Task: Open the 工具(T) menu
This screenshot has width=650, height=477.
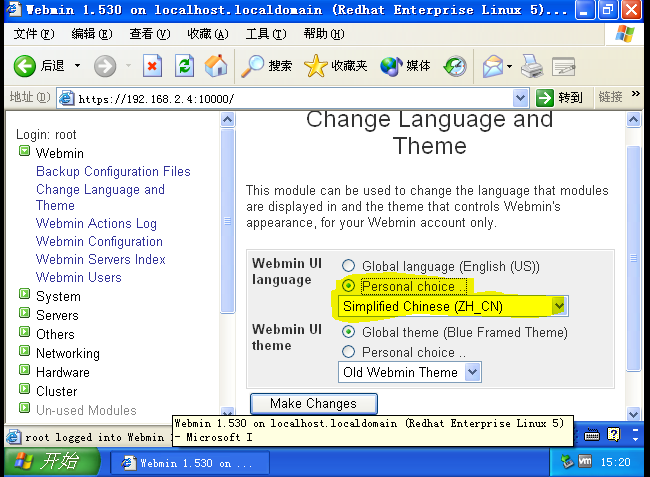Action: tap(266, 34)
